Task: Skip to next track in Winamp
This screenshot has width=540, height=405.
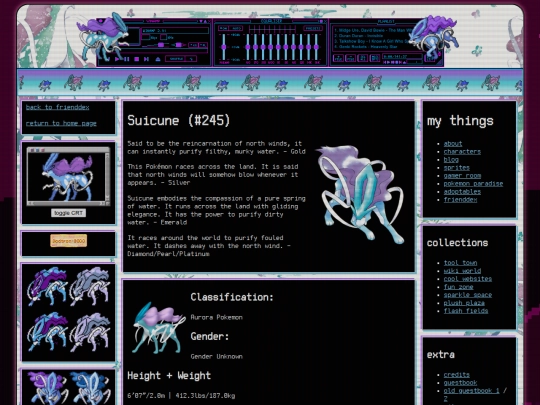Action: pyautogui.click(x=146, y=59)
